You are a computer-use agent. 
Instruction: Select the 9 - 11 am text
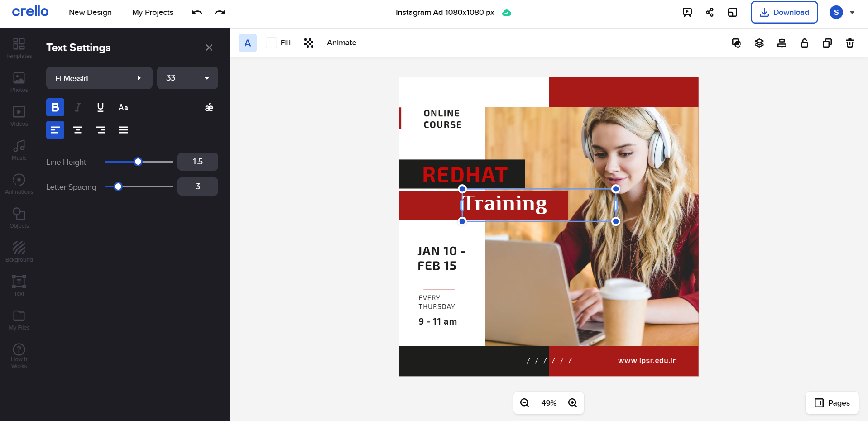click(437, 321)
